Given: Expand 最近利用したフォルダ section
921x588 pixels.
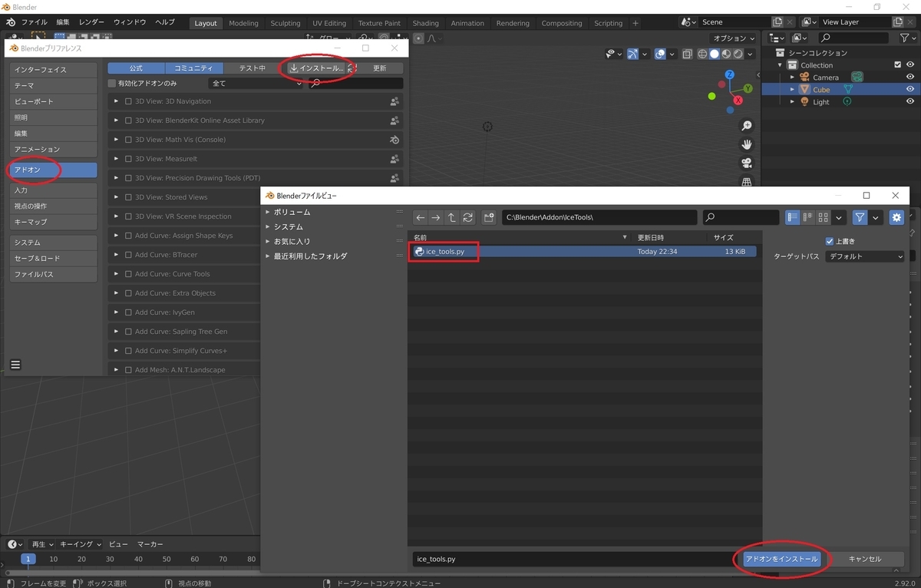Looking at the screenshot, I should point(268,256).
